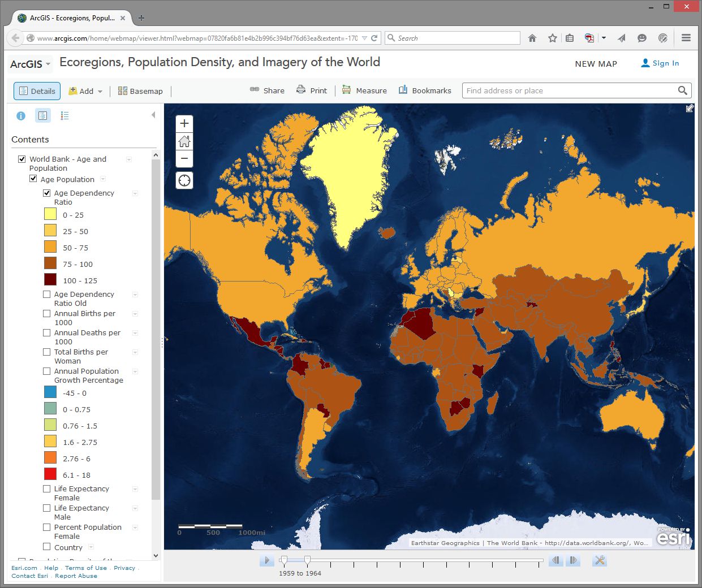Screen dimensions: 702x588
Task: Open the time slider settings wrench icon
Action: click(600, 560)
